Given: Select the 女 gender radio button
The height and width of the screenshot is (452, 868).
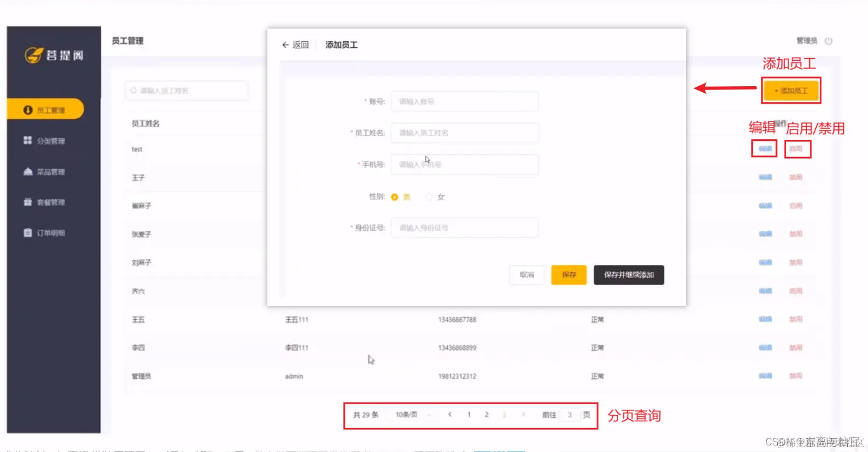Looking at the screenshot, I should 429,197.
